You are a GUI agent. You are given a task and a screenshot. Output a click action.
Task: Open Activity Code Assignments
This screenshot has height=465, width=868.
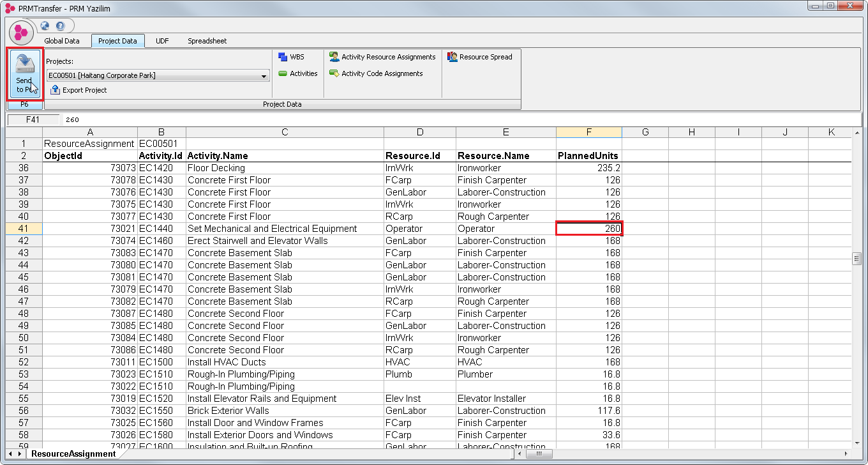376,73
